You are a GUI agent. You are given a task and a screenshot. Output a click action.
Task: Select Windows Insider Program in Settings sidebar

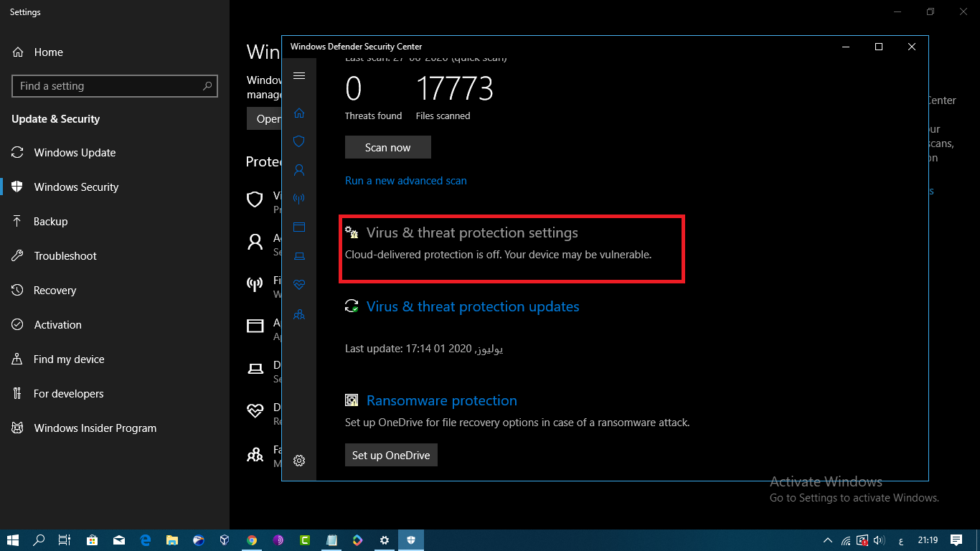point(115,428)
